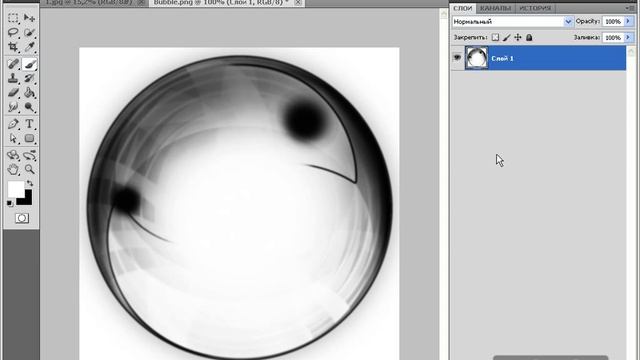
Task: Select the Brush tool
Action: pyautogui.click(x=29, y=64)
